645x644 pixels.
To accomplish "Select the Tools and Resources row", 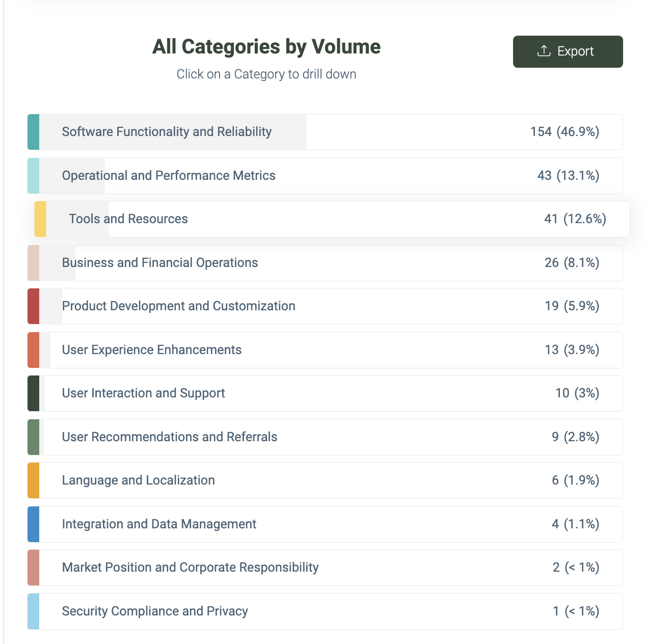I will 332,219.
